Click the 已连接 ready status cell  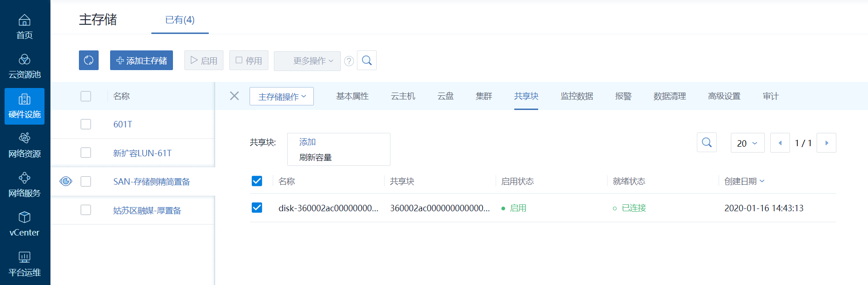629,208
